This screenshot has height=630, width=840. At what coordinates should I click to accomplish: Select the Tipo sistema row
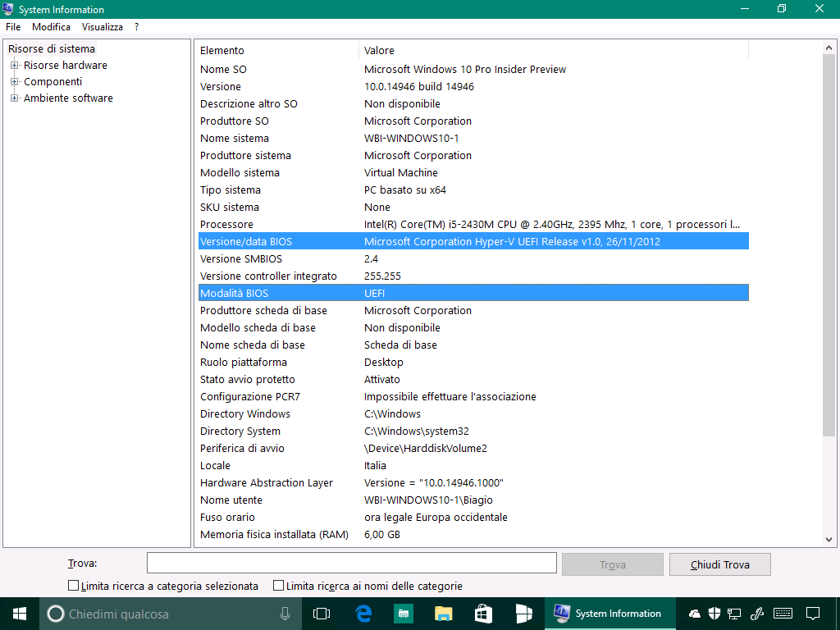473,189
